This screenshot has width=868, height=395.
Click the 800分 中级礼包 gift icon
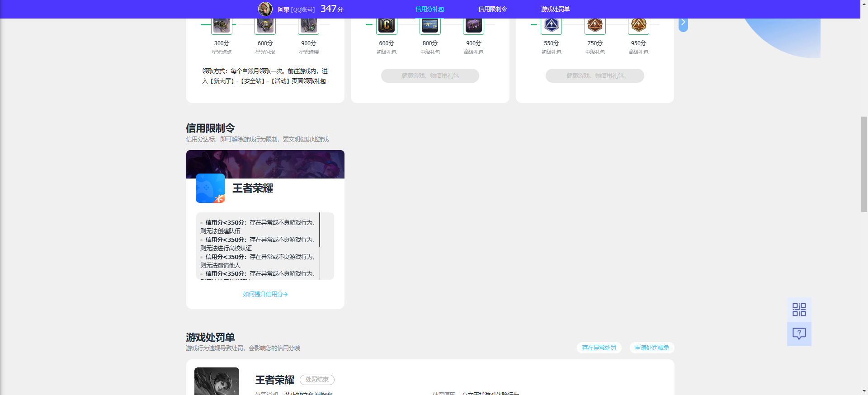tap(430, 26)
